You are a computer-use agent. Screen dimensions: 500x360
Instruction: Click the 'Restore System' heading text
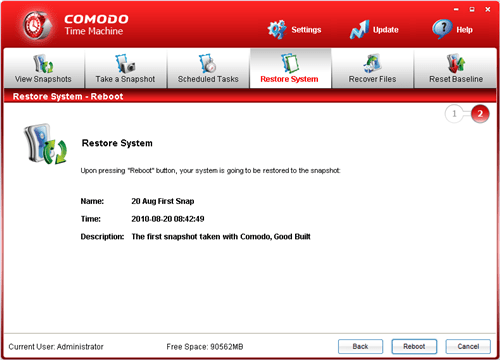pos(117,143)
